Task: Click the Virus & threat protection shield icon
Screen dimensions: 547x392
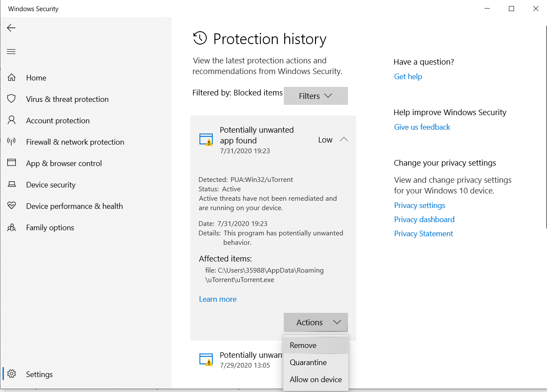Action: (x=12, y=99)
